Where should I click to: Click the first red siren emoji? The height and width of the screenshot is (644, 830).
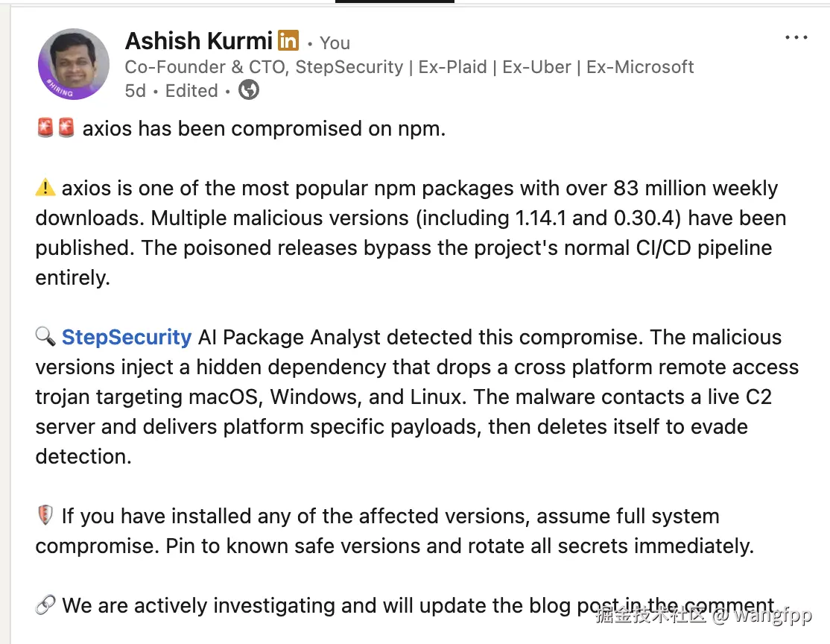pos(45,129)
